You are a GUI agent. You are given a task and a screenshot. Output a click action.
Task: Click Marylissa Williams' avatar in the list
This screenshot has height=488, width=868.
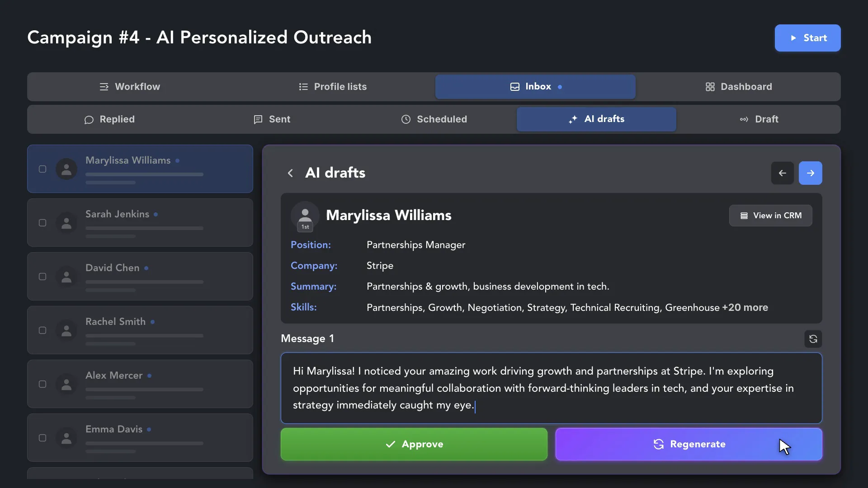[x=66, y=169]
